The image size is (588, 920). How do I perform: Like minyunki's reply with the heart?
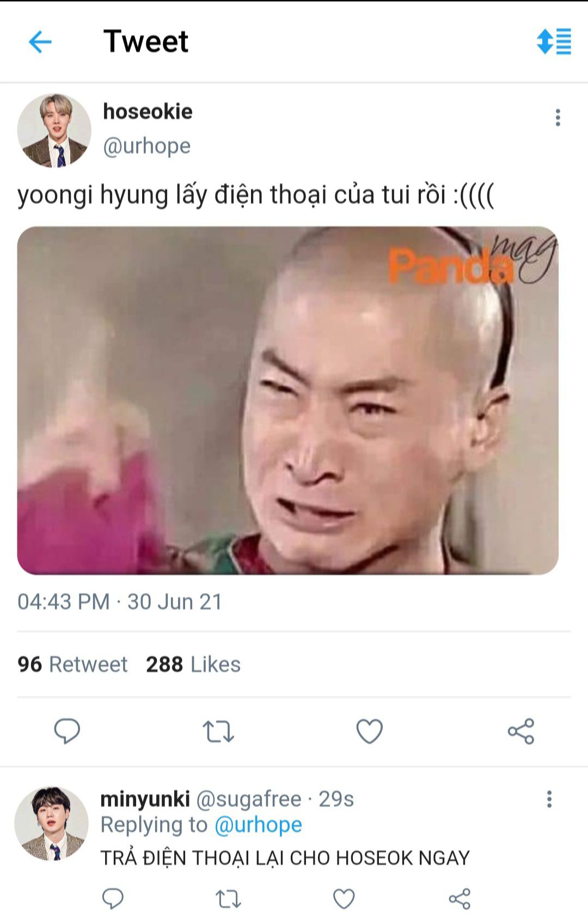pos(344,899)
